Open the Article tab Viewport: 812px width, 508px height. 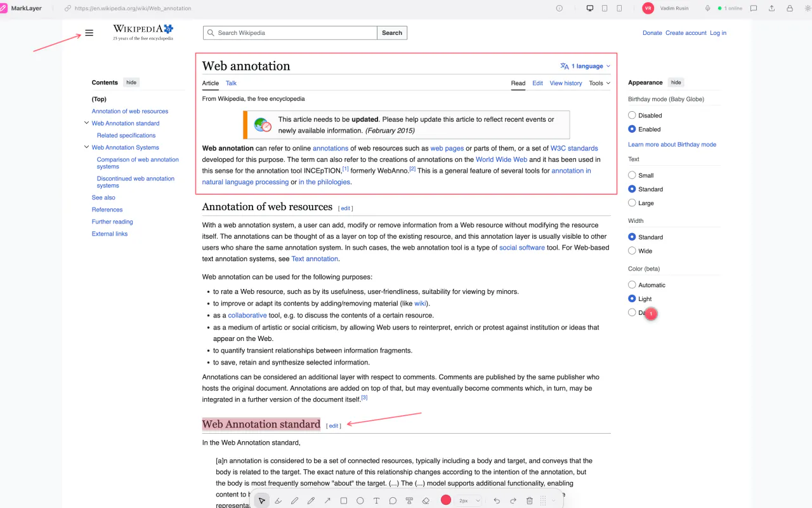pyautogui.click(x=211, y=83)
